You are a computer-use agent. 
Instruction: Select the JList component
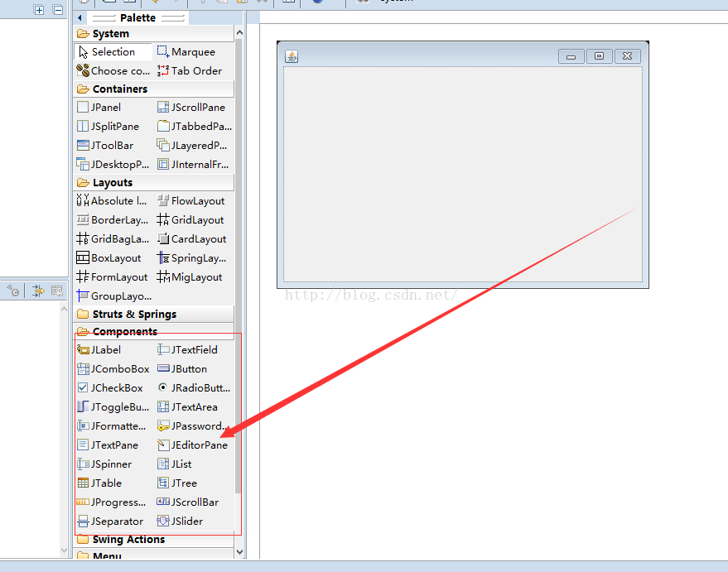coord(175,464)
